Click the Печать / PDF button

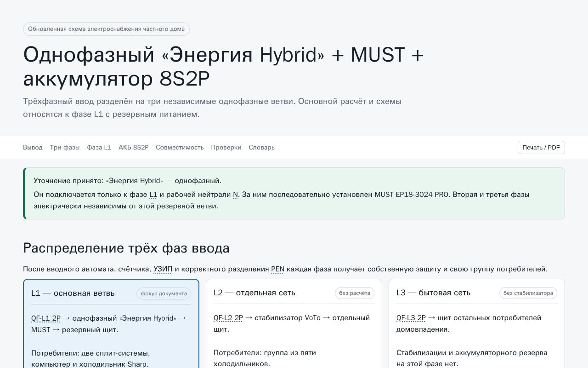coord(541,147)
